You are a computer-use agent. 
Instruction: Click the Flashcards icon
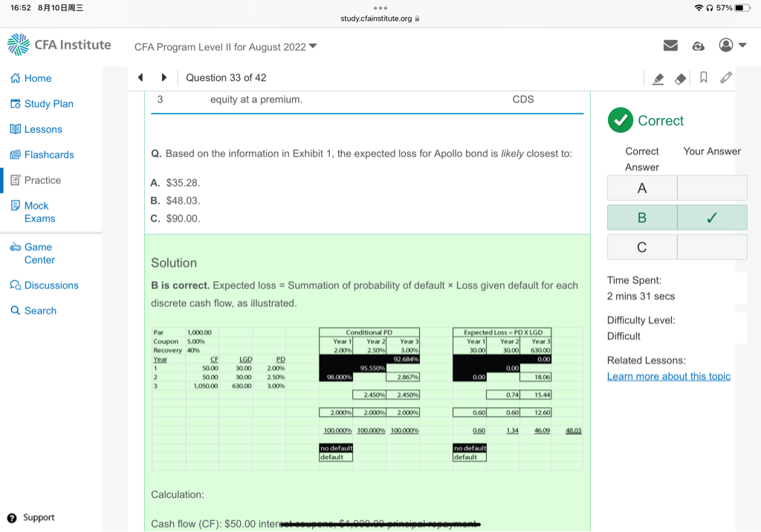coord(16,155)
